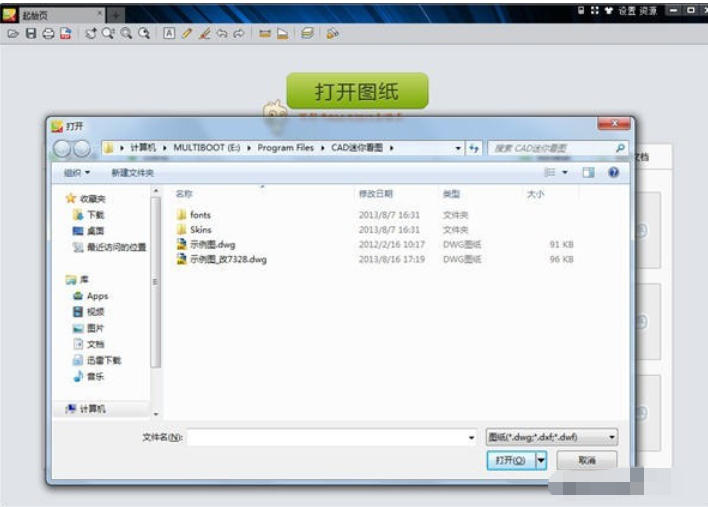Image resolution: width=708 pixels, height=507 pixels.
Task: Click the four-dots fullscreen icon in title bar
Action: [595, 10]
